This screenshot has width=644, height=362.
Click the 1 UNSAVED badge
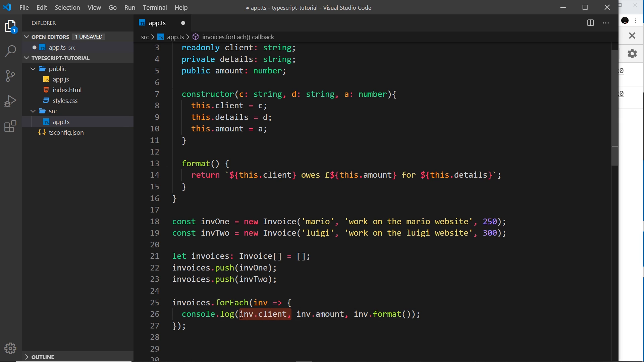coord(89,37)
